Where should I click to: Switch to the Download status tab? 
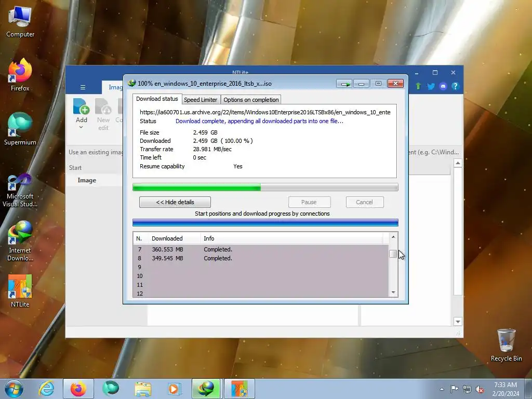(157, 99)
